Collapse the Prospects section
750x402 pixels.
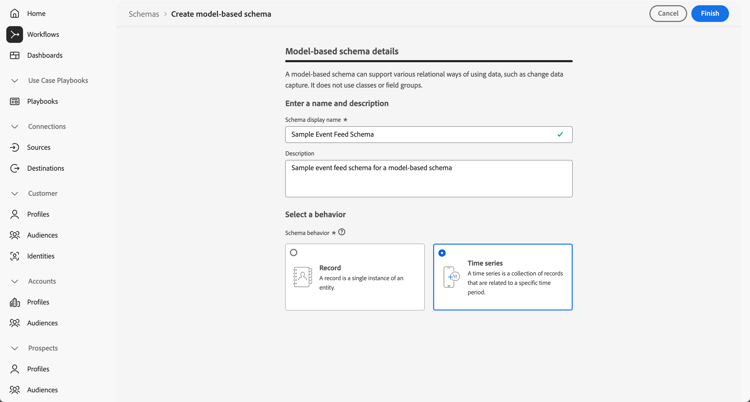(15, 349)
